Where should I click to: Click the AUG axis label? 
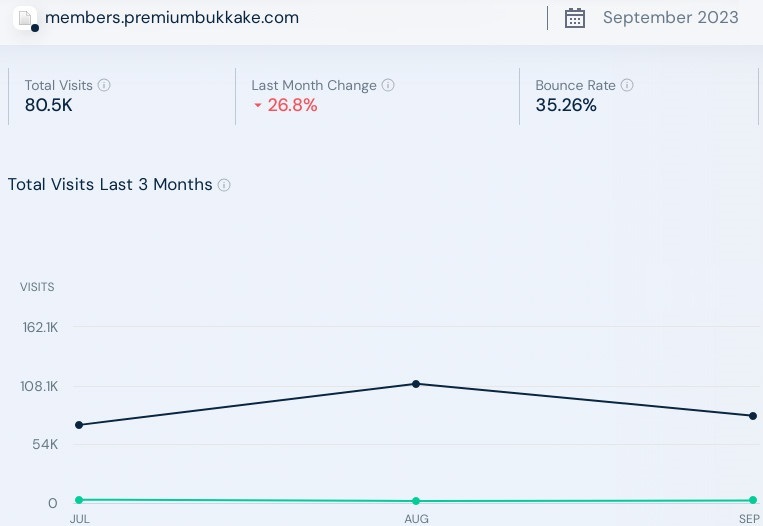(416, 519)
